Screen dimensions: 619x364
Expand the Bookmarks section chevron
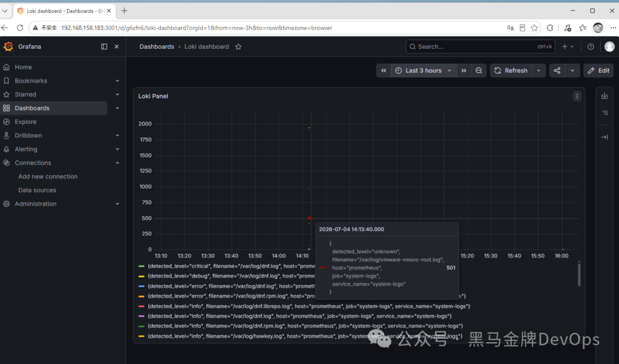pos(117,80)
